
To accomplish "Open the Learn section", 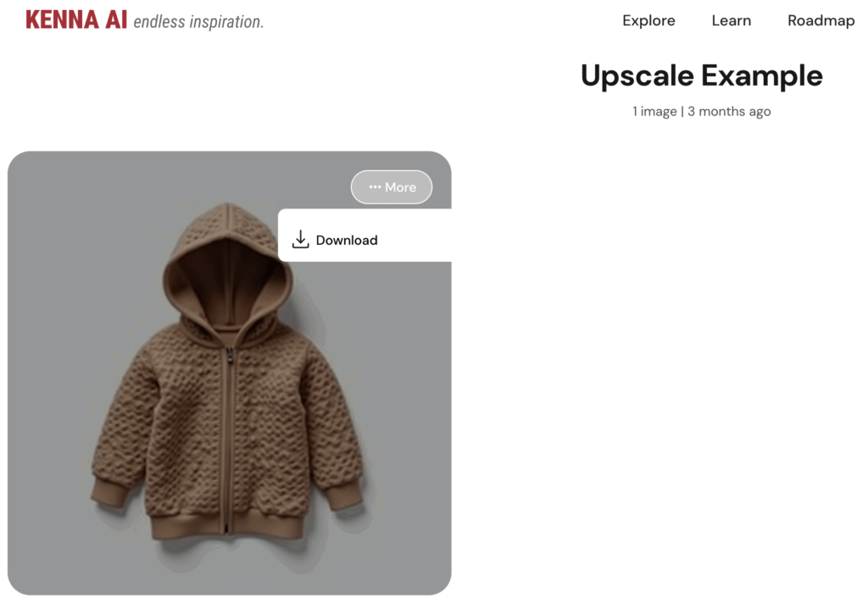I will coord(732,20).
